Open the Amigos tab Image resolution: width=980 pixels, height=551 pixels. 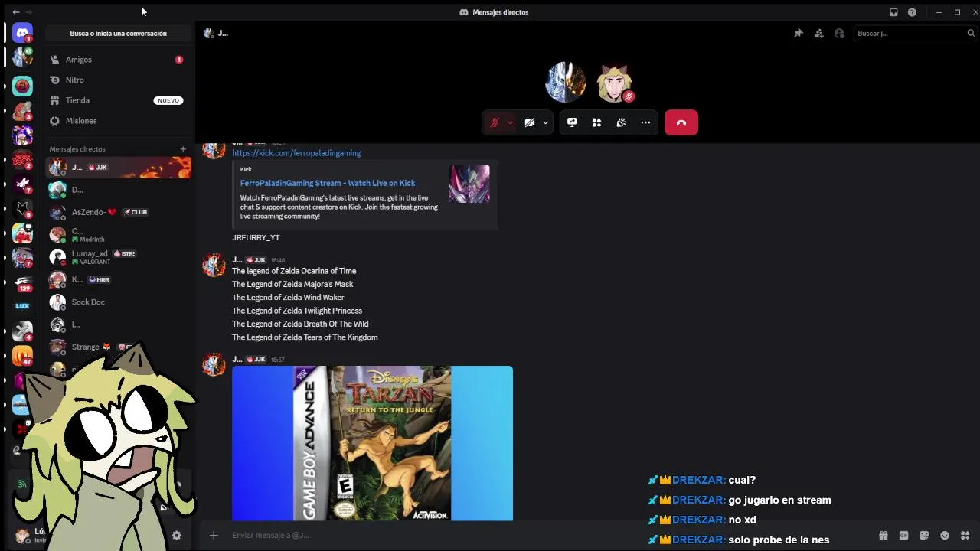[x=117, y=59]
